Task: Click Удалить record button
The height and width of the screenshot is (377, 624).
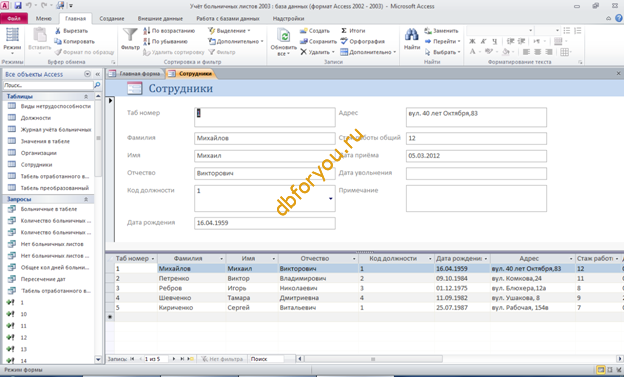Action: pyautogui.click(x=318, y=52)
